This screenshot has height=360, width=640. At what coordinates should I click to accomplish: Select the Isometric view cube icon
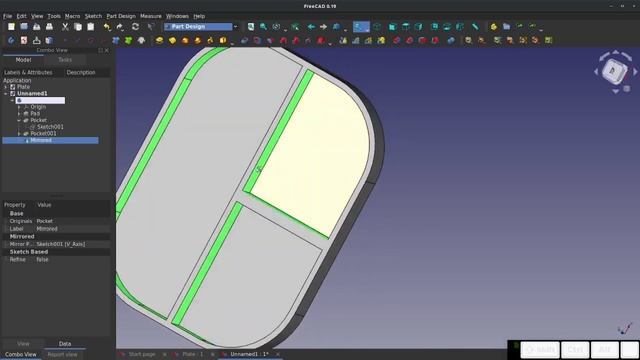point(377,27)
